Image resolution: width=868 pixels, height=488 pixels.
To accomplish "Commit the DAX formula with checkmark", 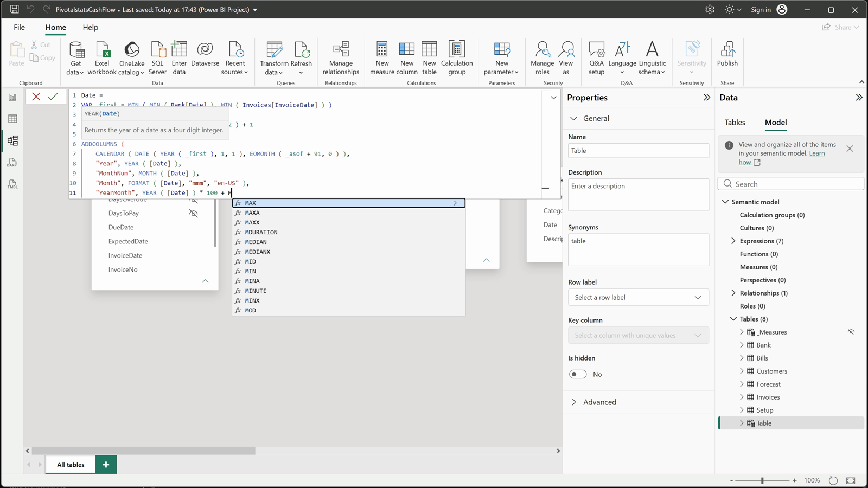I will [53, 97].
